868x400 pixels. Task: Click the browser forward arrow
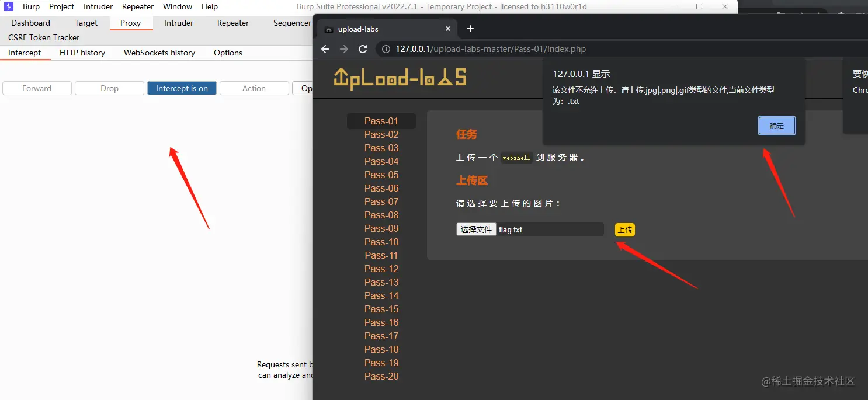click(x=344, y=49)
